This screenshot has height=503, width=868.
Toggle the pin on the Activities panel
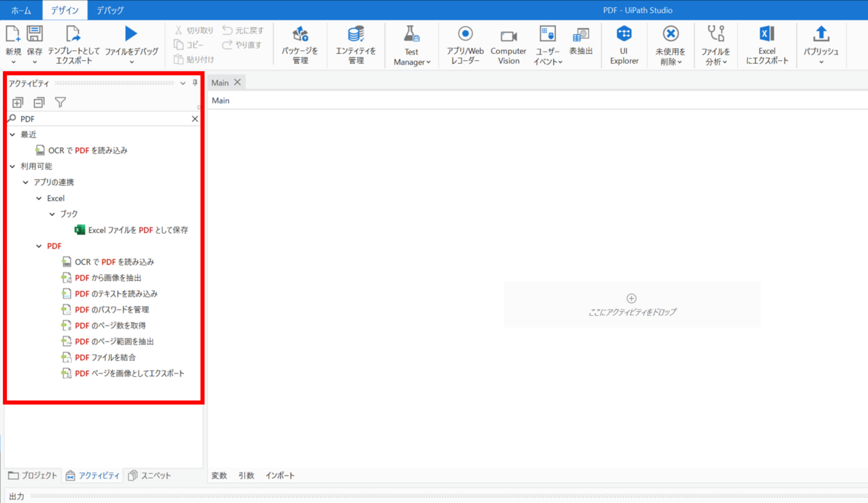[x=194, y=83]
